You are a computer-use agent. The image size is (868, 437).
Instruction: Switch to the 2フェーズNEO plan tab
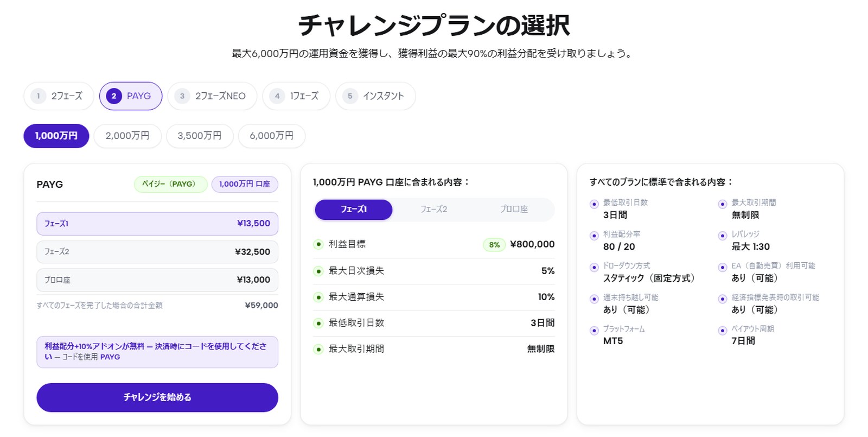212,96
